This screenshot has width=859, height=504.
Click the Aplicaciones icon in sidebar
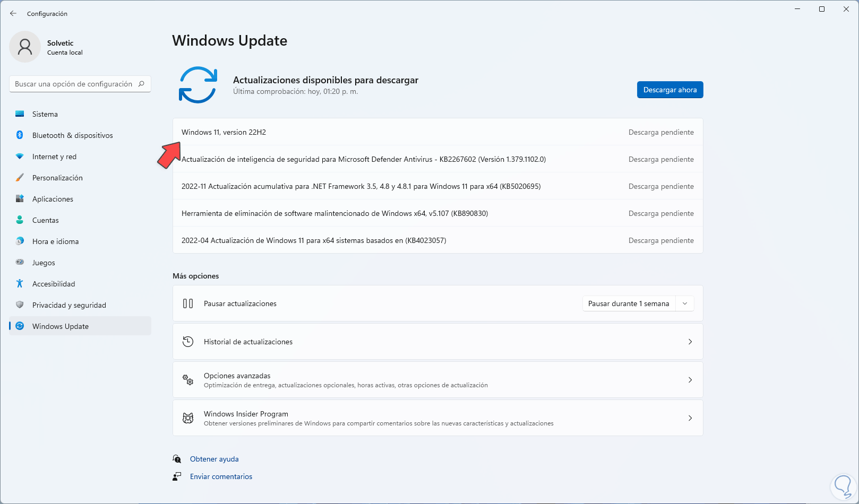tap(20, 199)
